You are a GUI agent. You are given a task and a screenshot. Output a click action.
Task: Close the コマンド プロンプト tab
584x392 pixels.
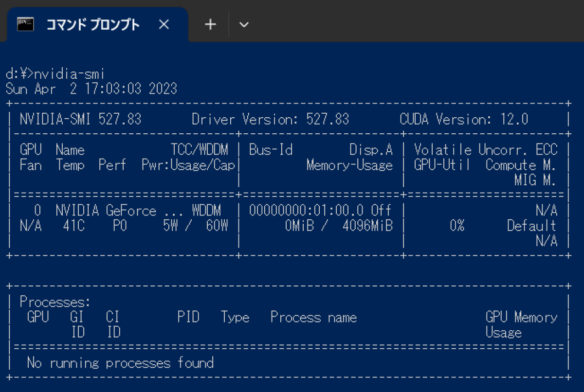[164, 24]
